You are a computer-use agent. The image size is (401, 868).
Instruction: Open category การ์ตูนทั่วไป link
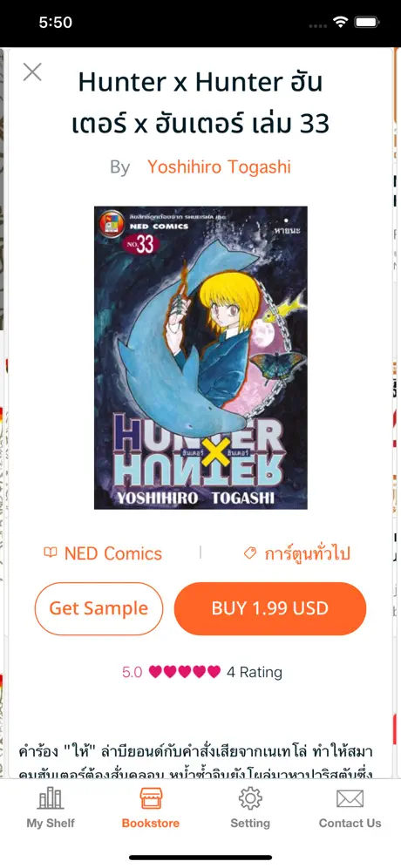coord(308,553)
